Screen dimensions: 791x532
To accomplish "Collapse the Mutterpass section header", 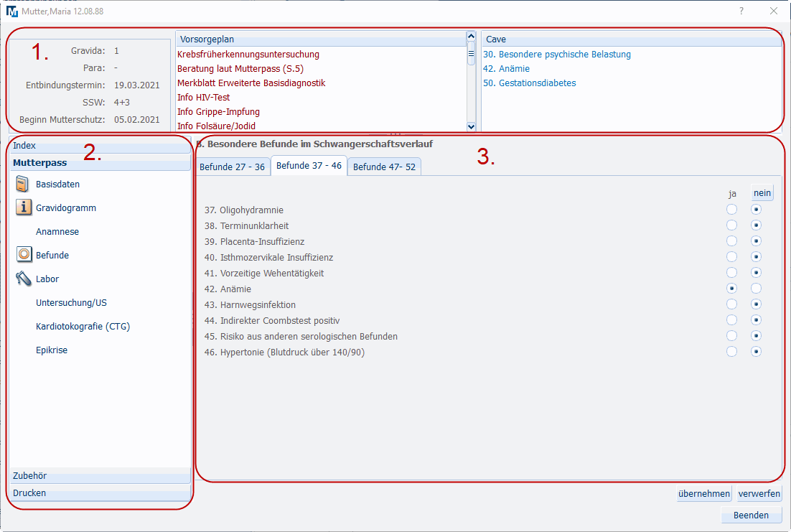I will 100,162.
